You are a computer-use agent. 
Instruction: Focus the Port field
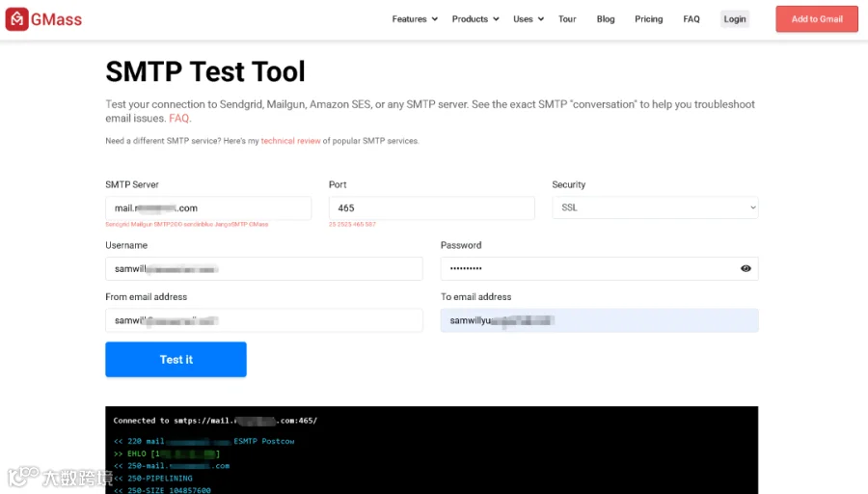432,208
